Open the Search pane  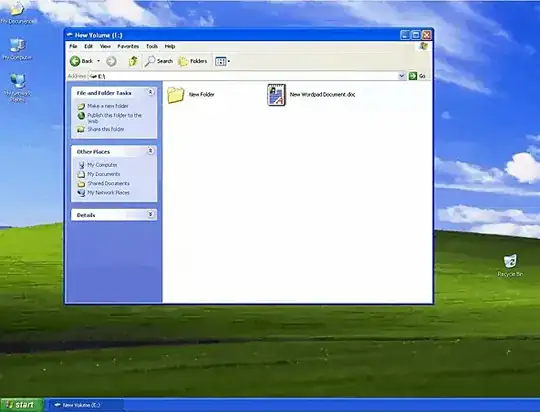tap(159, 61)
